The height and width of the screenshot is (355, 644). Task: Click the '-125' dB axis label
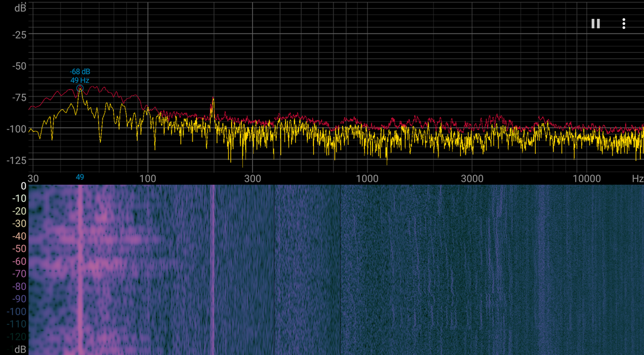point(17,160)
